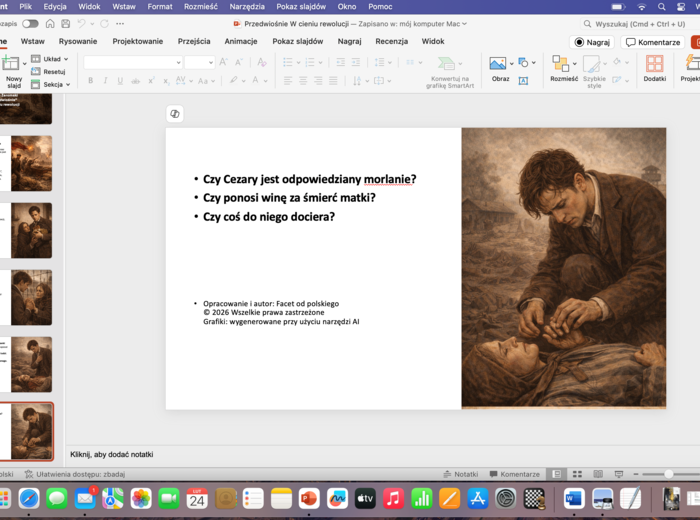
Task: Open the Pokaz slajdów menu in menu bar
Action: (x=301, y=6)
